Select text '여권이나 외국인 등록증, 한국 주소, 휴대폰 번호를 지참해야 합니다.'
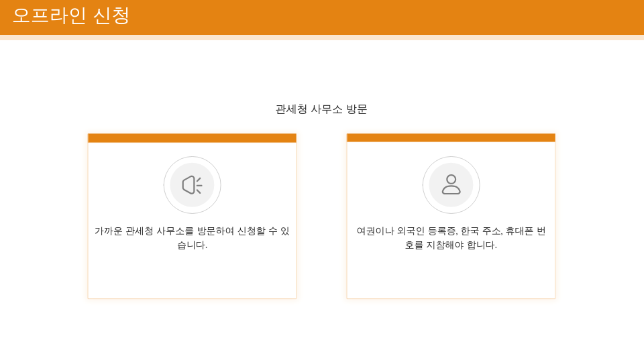 [451, 238]
